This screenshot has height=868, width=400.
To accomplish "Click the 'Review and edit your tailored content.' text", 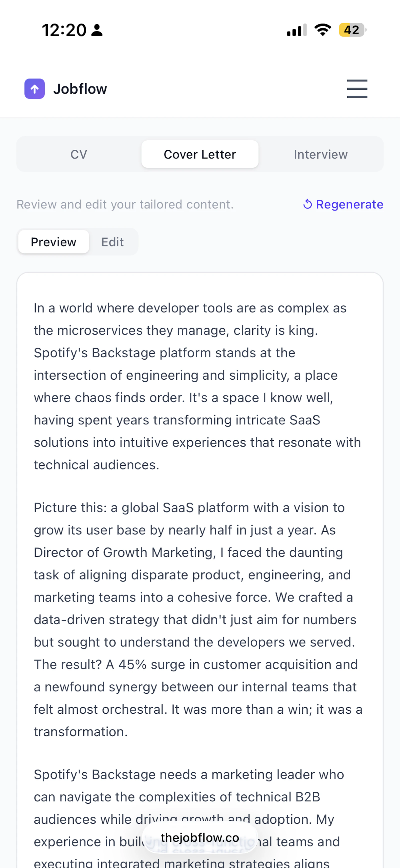I will 125,204.
